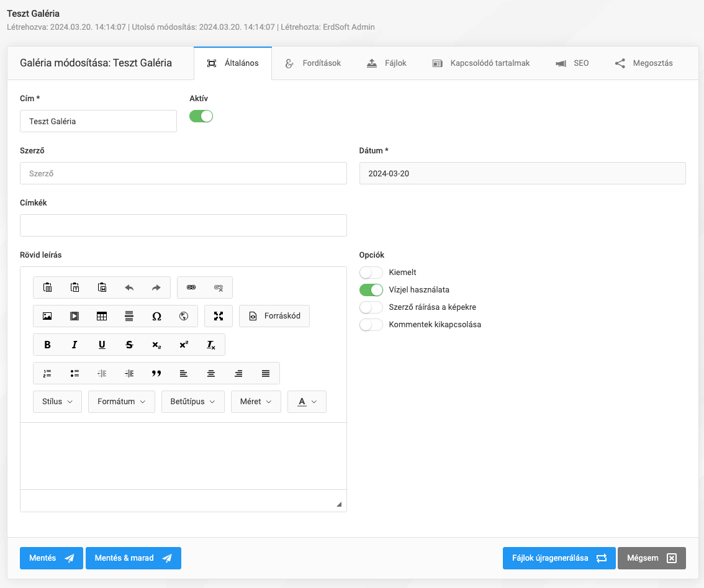Image resolution: width=704 pixels, height=588 pixels.
Task: Insert a table in the editor
Action: tap(102, 316)
